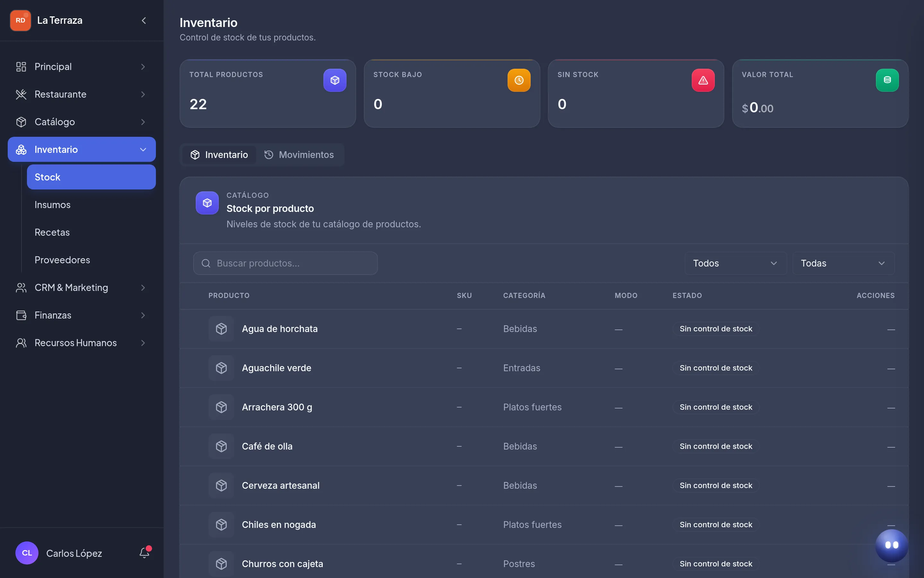Open notifications bell icon
Image resolution: width=924 pixels, height=578 pixels.
click(x=144, y=553)
